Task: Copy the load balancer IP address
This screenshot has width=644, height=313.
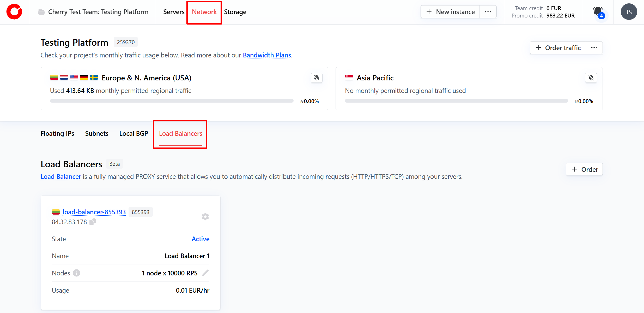Action: pos(93,222)
